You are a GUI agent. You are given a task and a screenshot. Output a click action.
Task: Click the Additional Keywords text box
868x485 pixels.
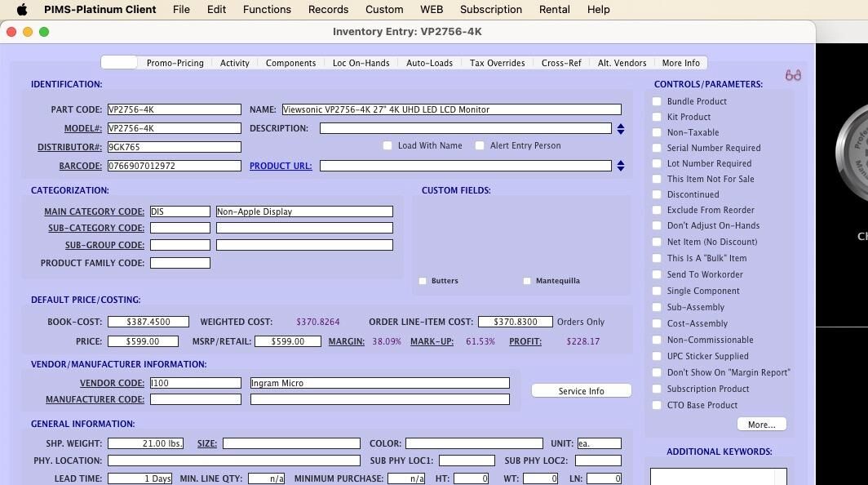pyautogui.click(x=718, y=477)
